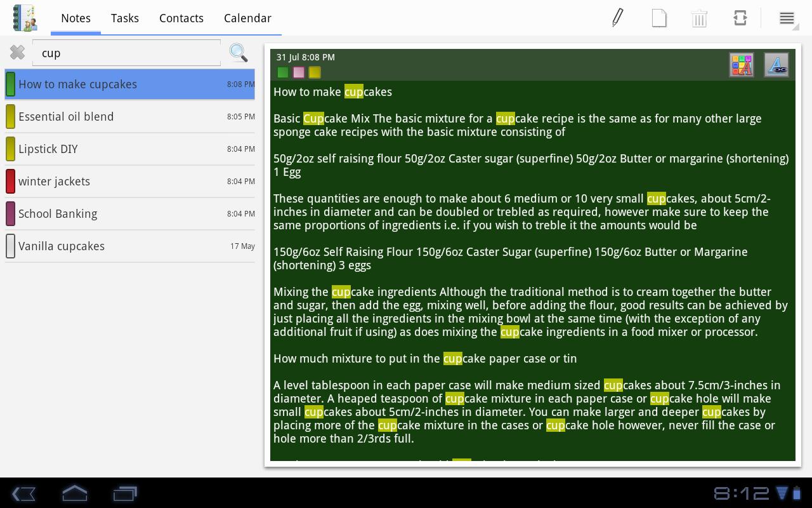Click the green tag swatch in note header
This screenshot has height=508, width=812.
click(283, 72)
